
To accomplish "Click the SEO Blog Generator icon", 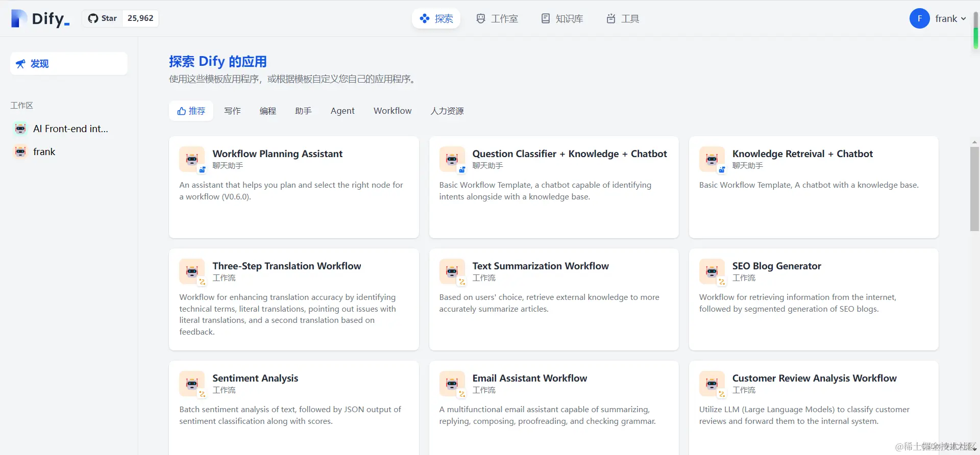I will pos(712,271).
